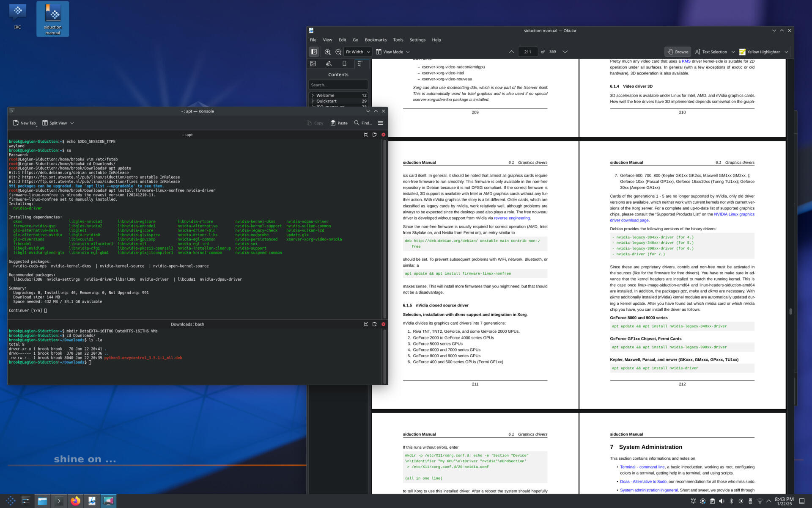Screen dimensions: 812x508
Task: Open the Fit Width zoom dropdown
Action: point(358,52)
